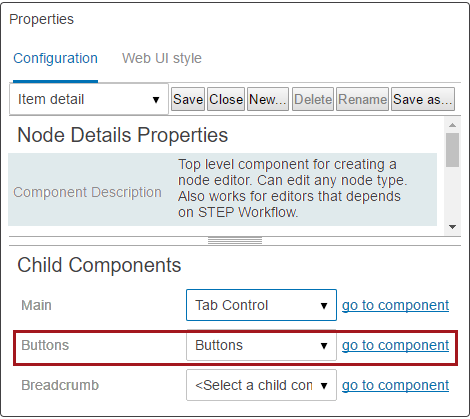This screenshot has height=419, width=470.
Task: Switch to the Configuration tab
Action: pos(55,59)
